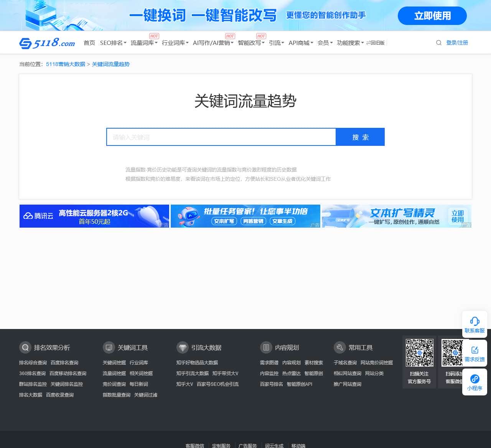Expand the 流量词库 dropdown menu
Viewport: 491px width, 448px height.
(144, 43)
